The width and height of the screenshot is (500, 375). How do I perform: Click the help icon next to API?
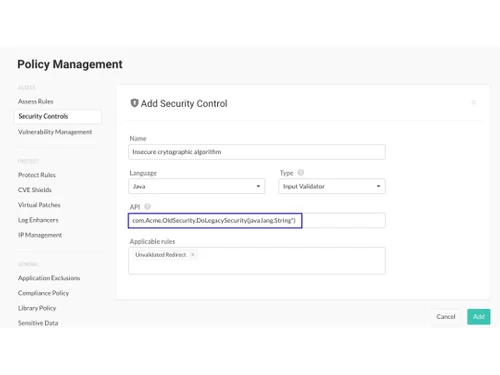(147, 207)
